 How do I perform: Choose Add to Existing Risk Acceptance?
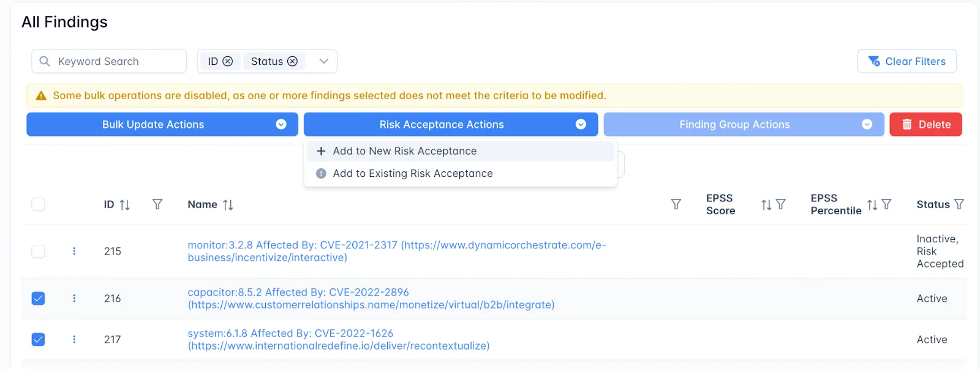(412, 174)
